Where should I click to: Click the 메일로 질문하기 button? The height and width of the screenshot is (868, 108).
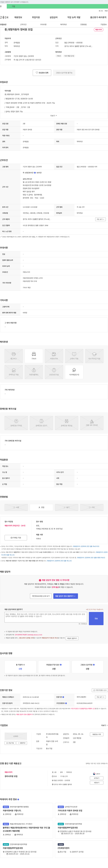(x=72, y=638)
